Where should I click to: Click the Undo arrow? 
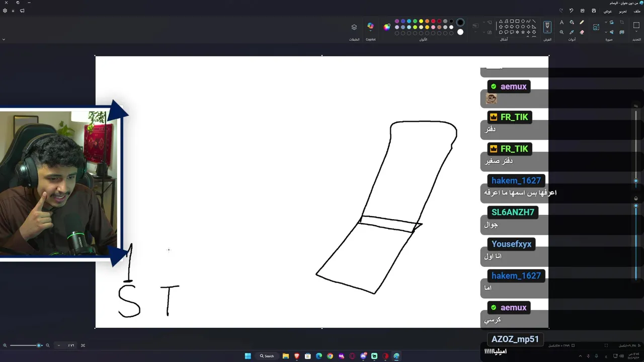pos(571,11)
